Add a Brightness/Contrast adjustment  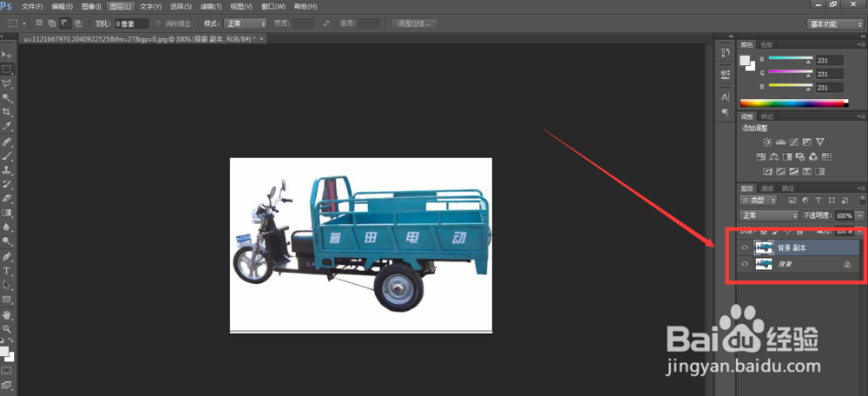(x=767, y=142)
